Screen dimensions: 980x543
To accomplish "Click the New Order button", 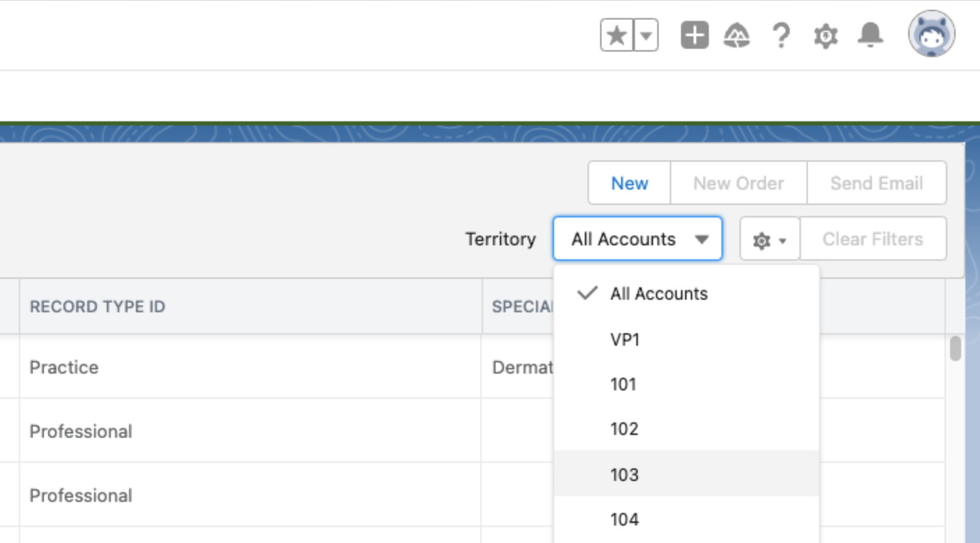I will click(738, 183).
